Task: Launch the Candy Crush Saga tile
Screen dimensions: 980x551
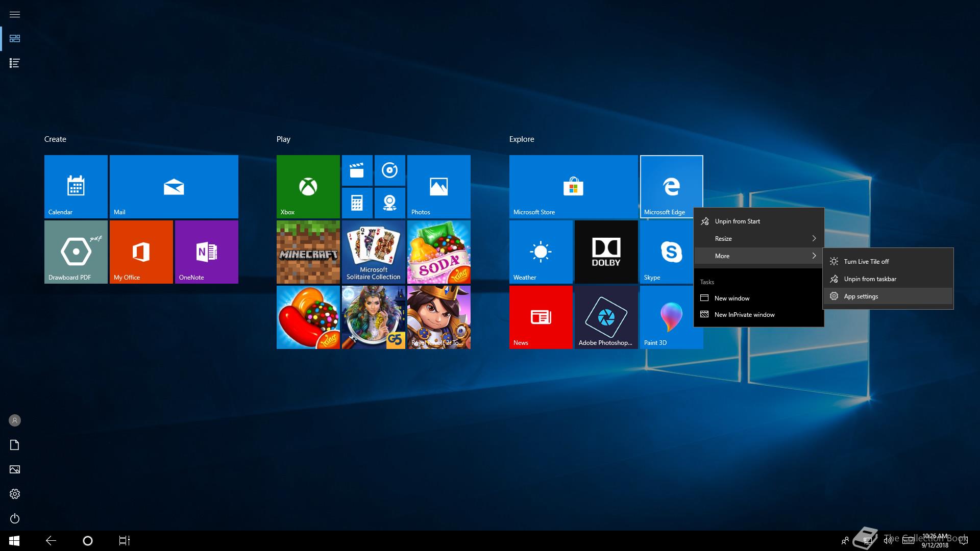Action: coord(308,317)
